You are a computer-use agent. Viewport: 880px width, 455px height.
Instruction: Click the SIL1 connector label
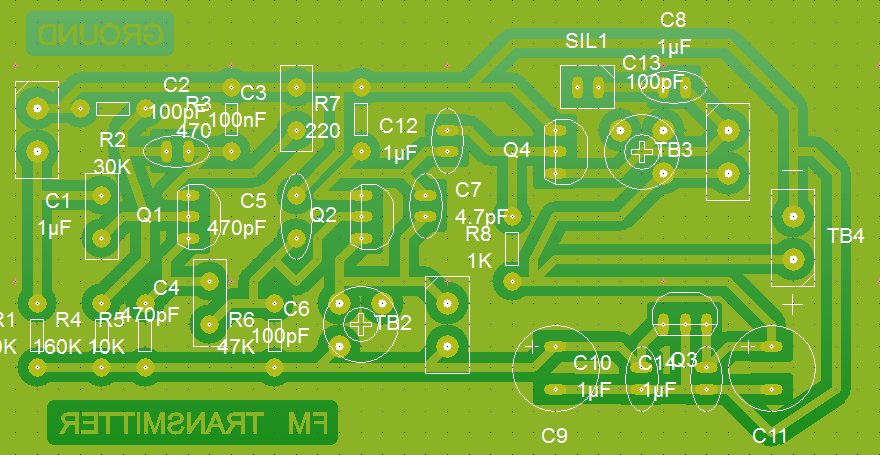(x=586, y=40)
